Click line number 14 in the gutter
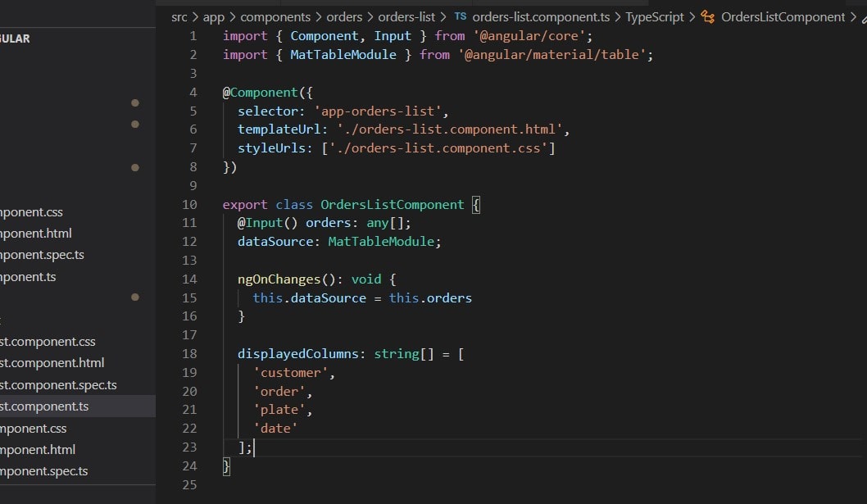 (189, 279)
